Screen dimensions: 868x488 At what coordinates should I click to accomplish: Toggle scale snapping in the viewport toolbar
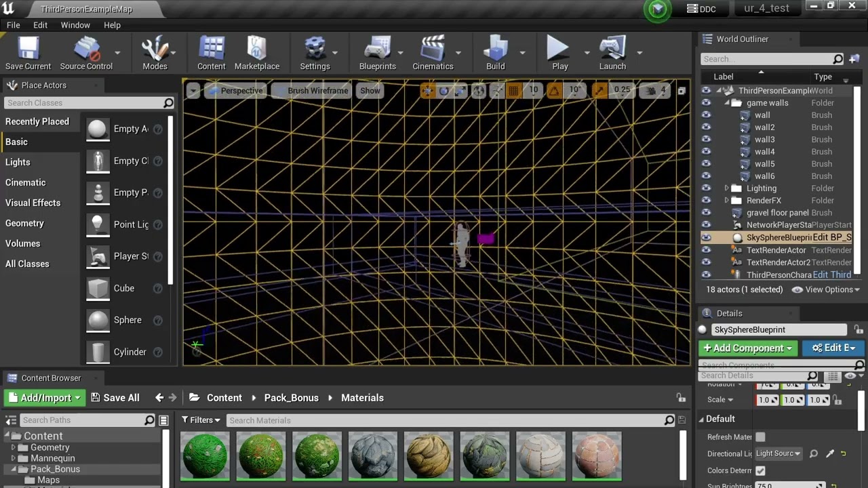click(x=599, y=91)
